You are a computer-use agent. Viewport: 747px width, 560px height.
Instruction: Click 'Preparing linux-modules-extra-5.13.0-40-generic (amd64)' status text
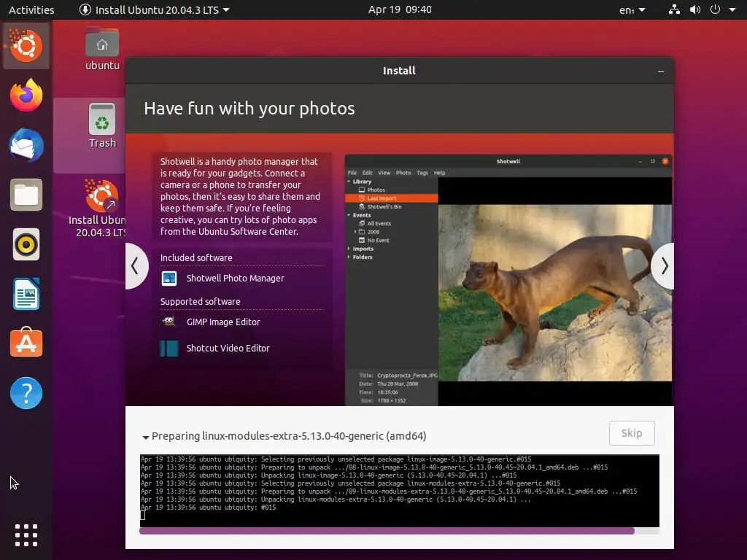(289, 436)
